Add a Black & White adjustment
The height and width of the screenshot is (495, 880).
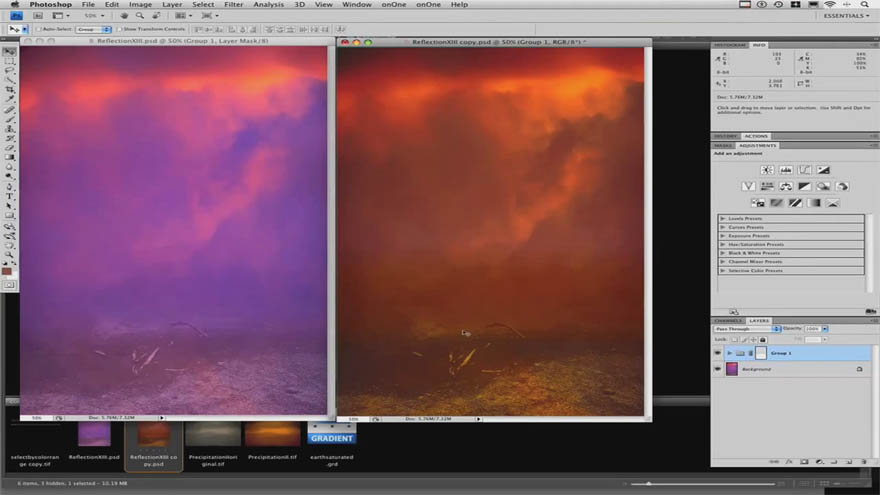pyautogui.click(x=804, y=186)
